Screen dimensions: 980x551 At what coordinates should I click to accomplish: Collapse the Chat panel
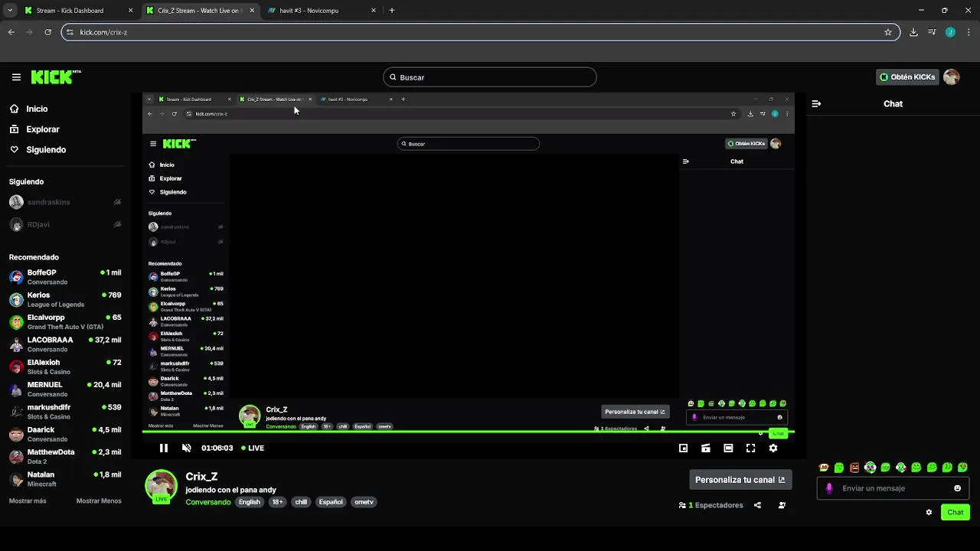coord(816,103)
